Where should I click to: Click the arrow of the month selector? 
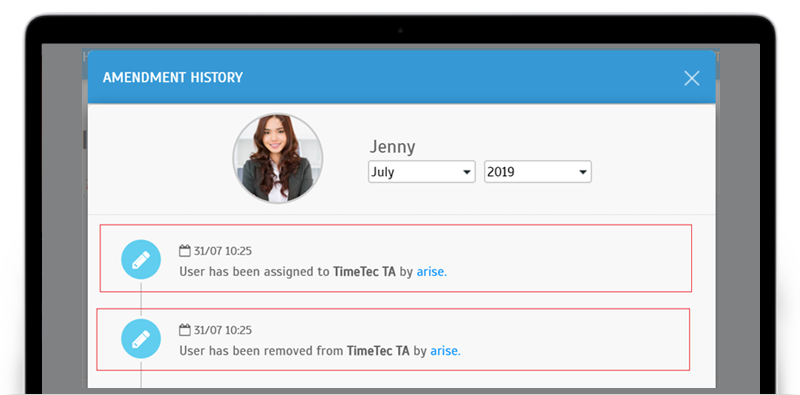pyautogui.click(x=466, y=172)
